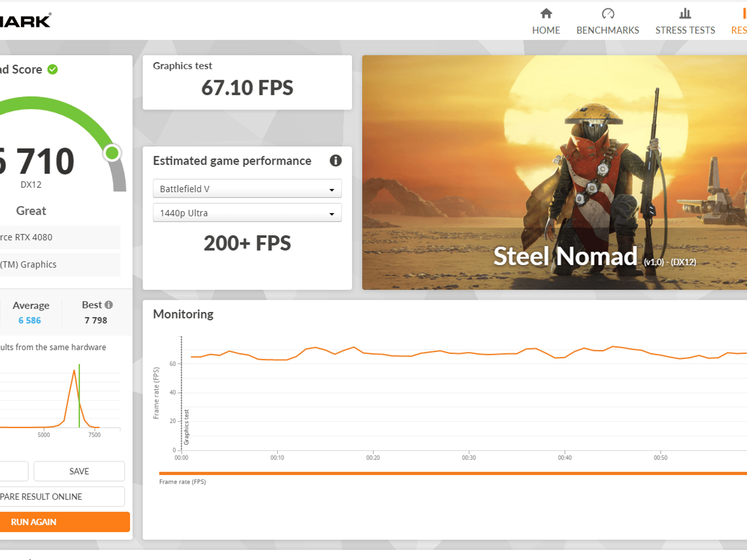The width and height of the screenshot is (747, 560).
Task: Open info icon next to Estimated game performance
Action: [x=336, y=160]
